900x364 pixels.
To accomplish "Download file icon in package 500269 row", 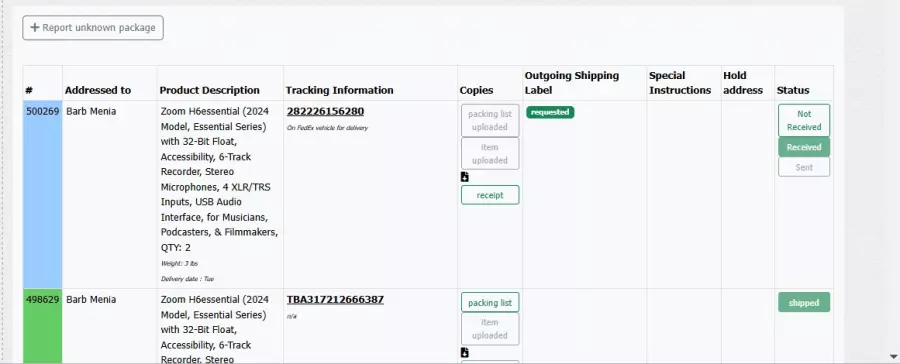I will (465, 177).
